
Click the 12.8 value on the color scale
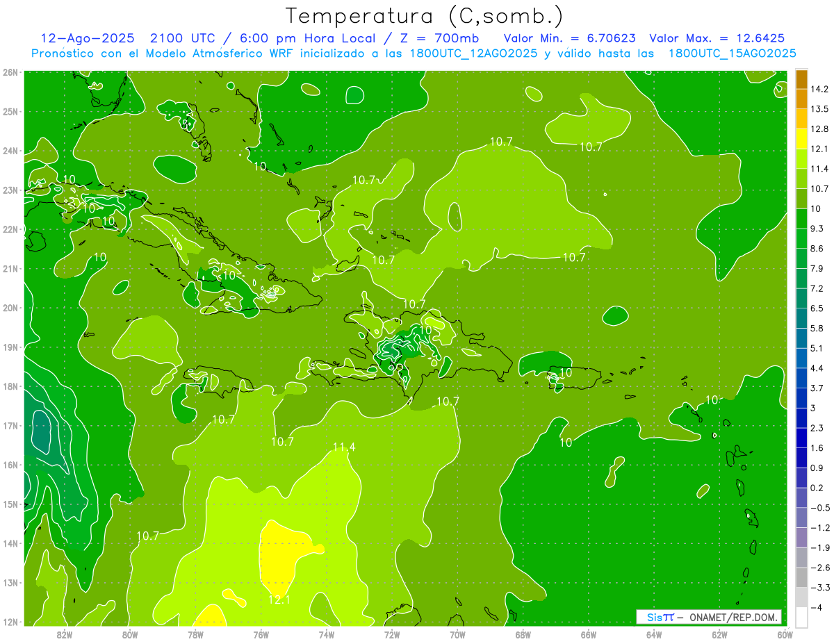point(819,129)
